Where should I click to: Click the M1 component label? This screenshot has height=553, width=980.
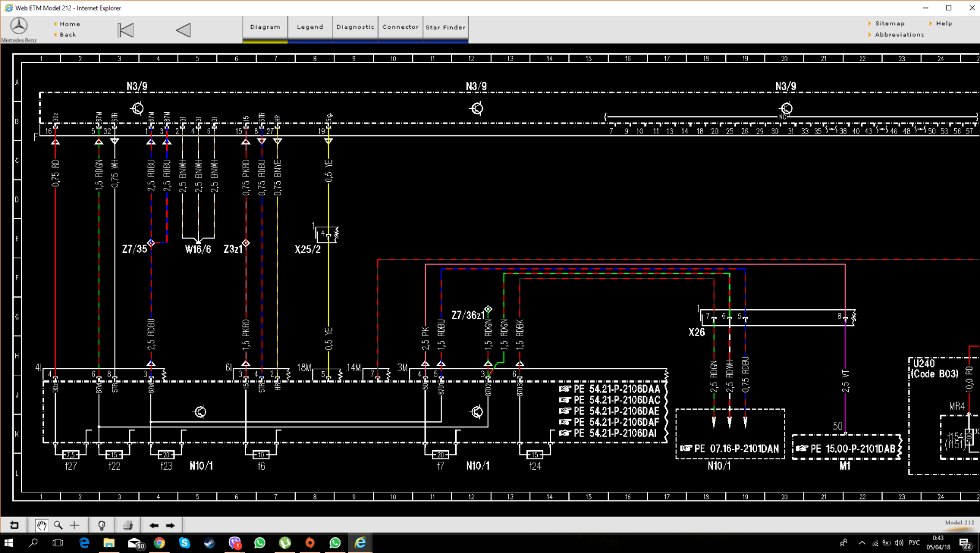click(845, 466)
